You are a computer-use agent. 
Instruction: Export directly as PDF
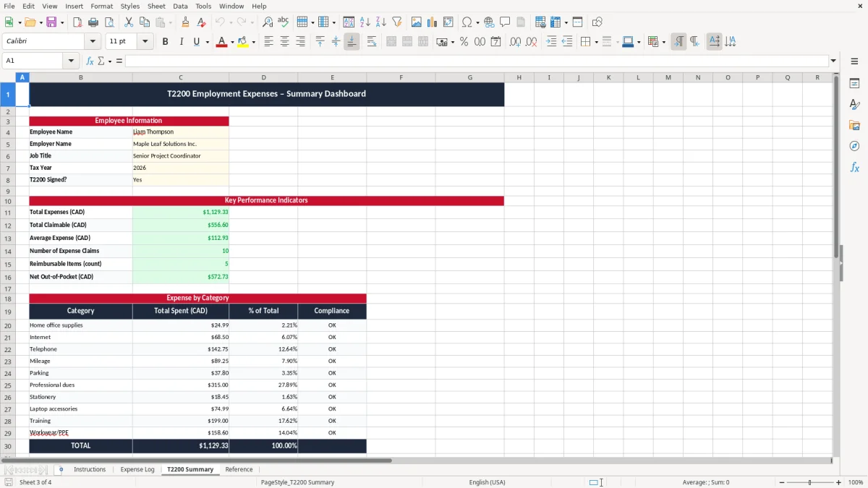coord(77,22)
